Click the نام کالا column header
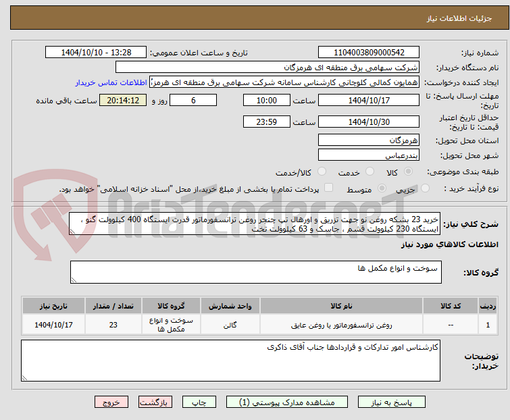This screenshot has height=420, width=510. point(342,306)
